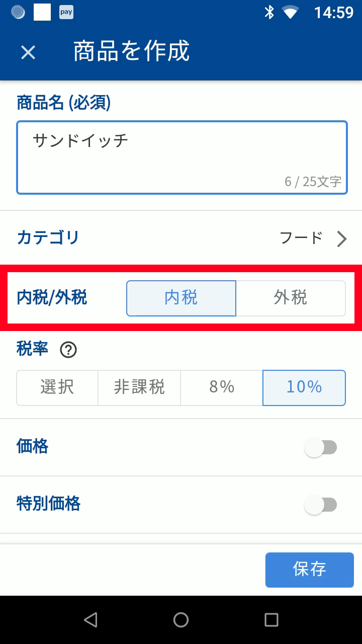Open recent apps with the square icon
The image size is (362, 644).
click(271, 620)
